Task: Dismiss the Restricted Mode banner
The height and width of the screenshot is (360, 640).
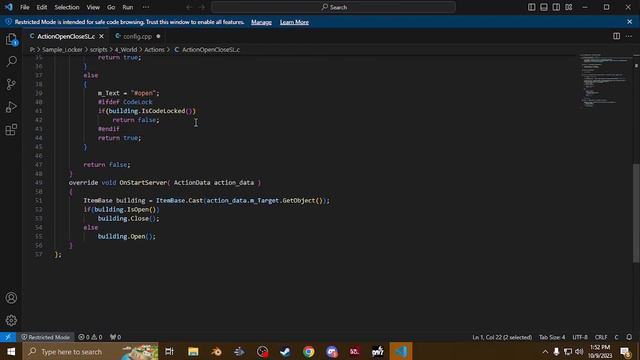Action: [629, 22]
